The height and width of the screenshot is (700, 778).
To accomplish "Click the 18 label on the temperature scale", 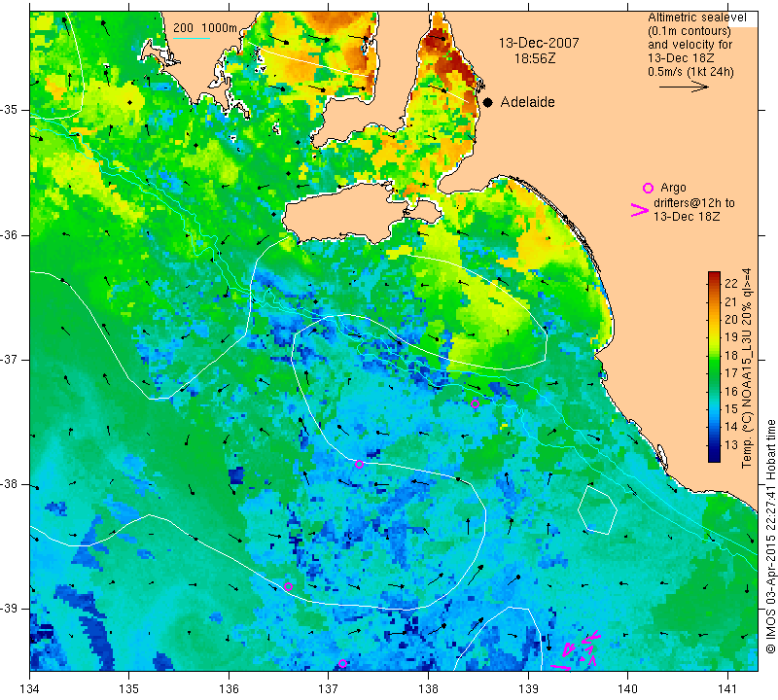I will (x=731, y=355).
